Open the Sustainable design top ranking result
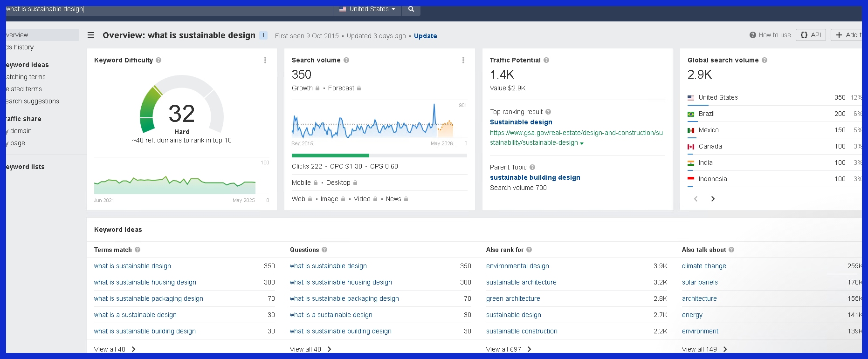This screenshot has height=359, width=868. (521, 122)
